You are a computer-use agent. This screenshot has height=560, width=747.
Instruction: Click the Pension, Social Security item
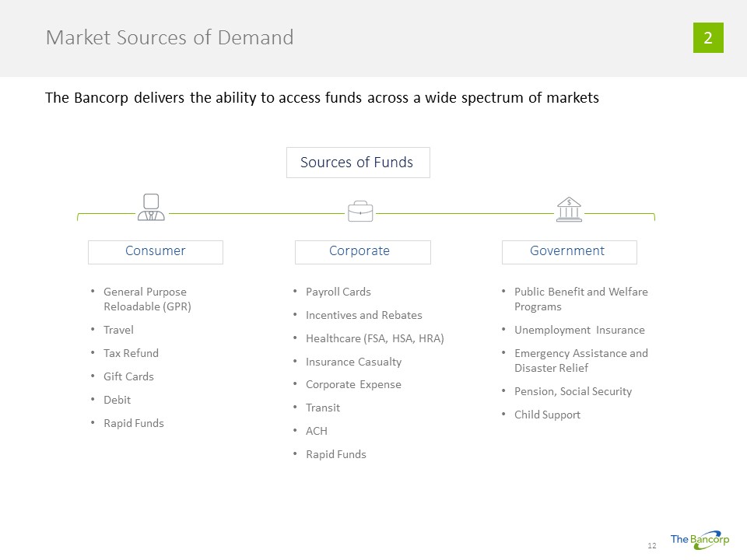coord(573,391)
